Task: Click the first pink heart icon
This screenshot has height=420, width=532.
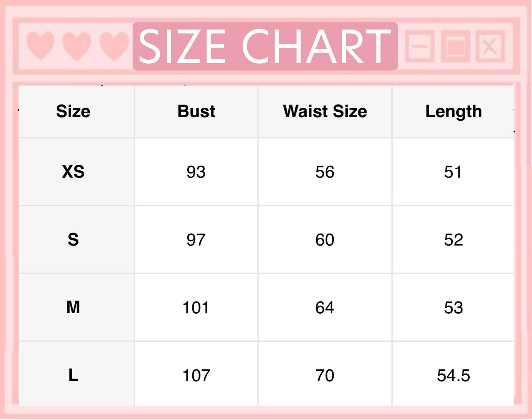Action: coord(40,46)
